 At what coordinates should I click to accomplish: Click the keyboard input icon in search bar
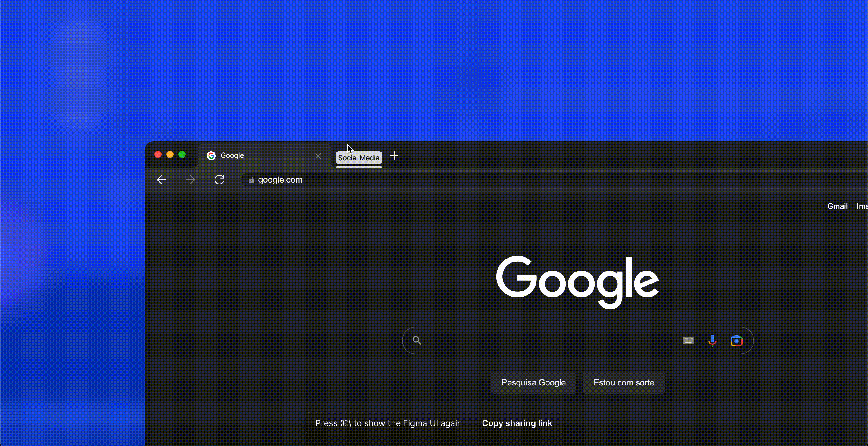coord(688,340)
